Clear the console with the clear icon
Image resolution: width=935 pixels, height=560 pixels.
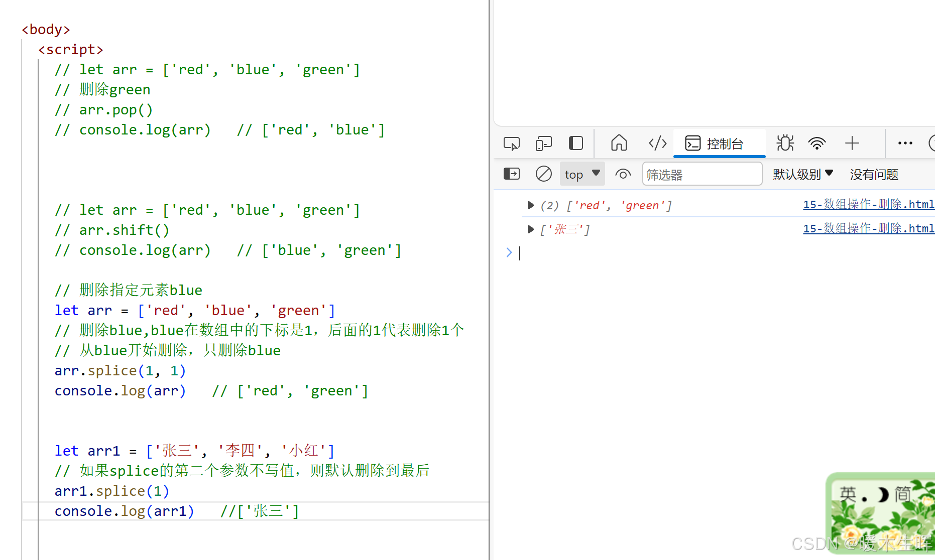point(543,174)
